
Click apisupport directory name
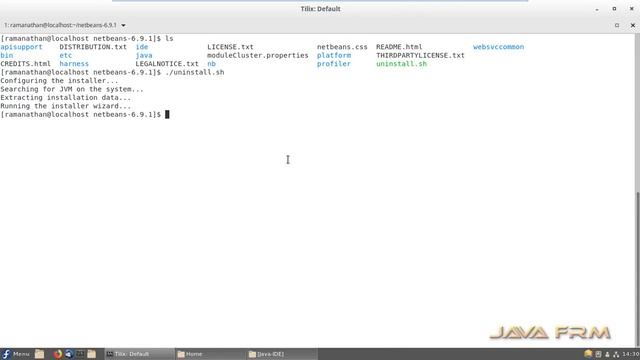click(21, 47)
